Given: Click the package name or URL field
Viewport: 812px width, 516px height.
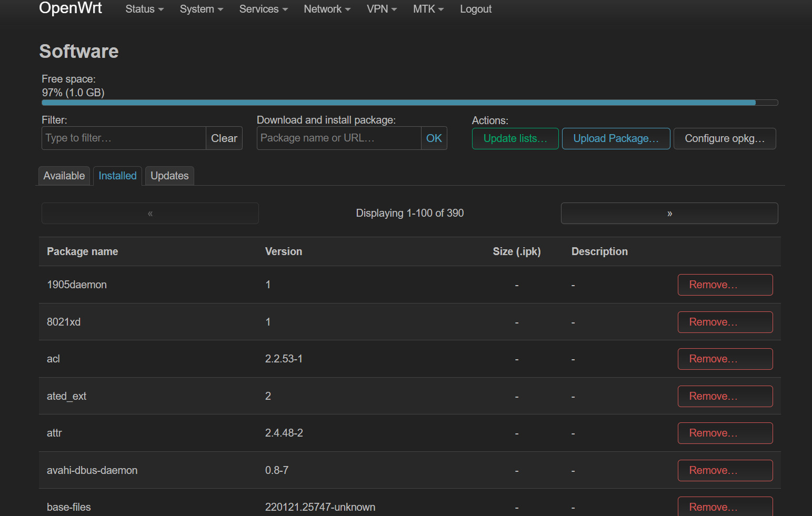Looking at the screenshot, I should point(338,138).
